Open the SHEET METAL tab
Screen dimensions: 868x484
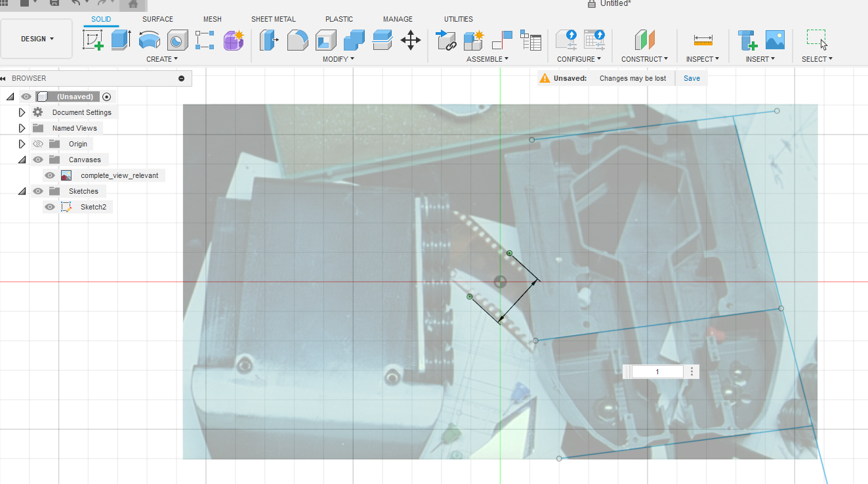(x=273, y=19)
